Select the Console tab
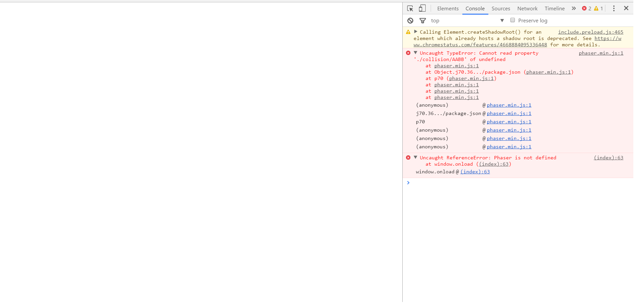This screenshot has height=303, width=644. click(475, 9)
